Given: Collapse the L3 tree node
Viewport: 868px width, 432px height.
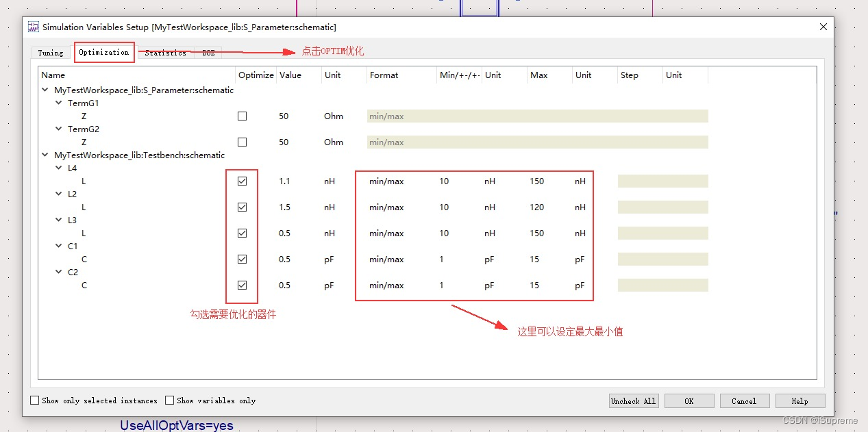Looking at the screenshot, I should (59, 220).
